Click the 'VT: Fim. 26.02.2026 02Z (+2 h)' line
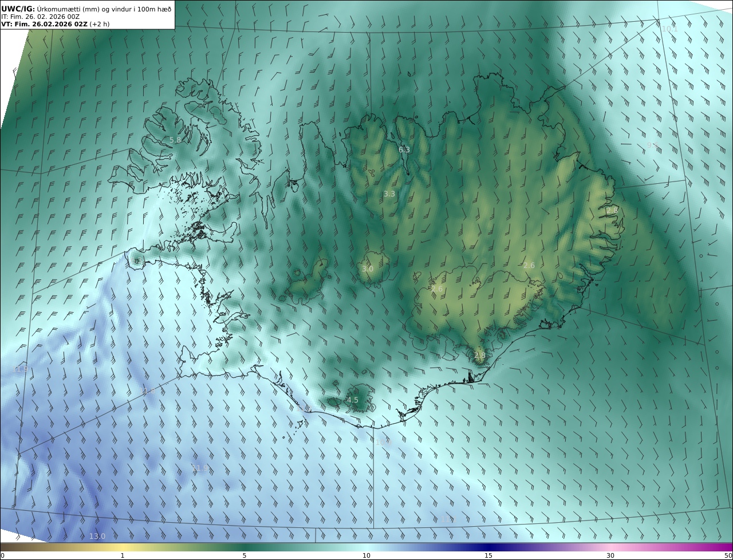733x560 pixels. click(56, 24)
